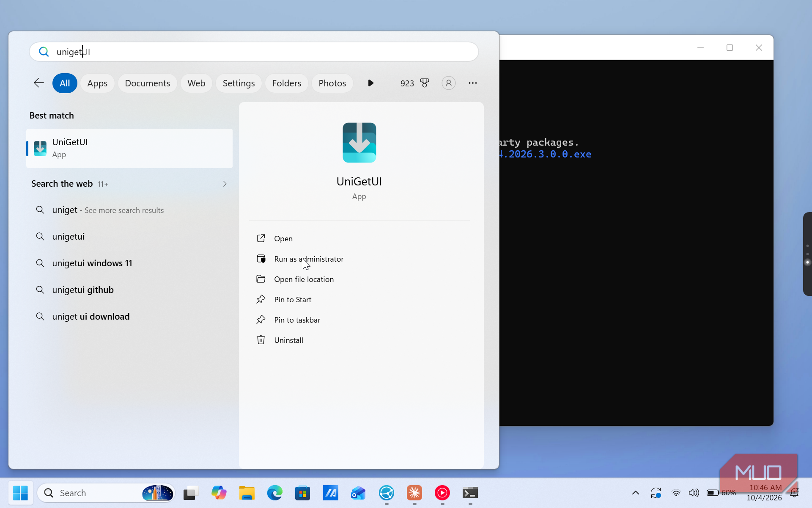The width and height of the screenshot is (812, 508).
Task: Select 'unigetui github' suggestion
Action: [129, 290]
